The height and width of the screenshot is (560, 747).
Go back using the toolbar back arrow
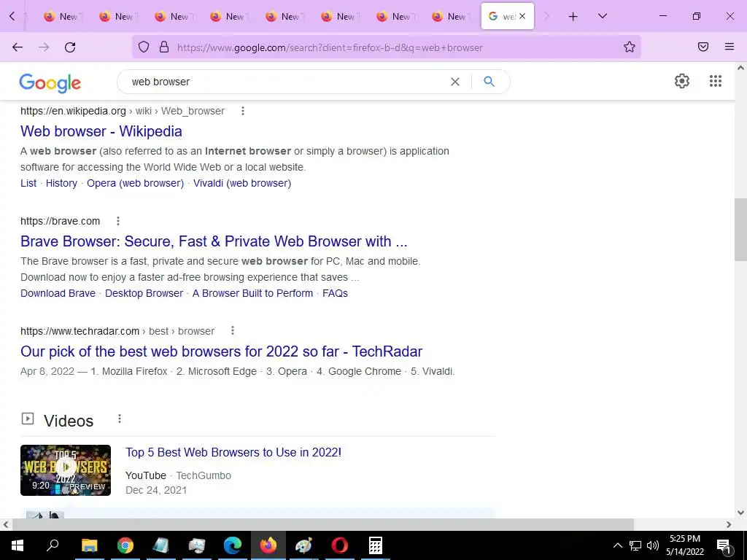[x=18, y=47]
